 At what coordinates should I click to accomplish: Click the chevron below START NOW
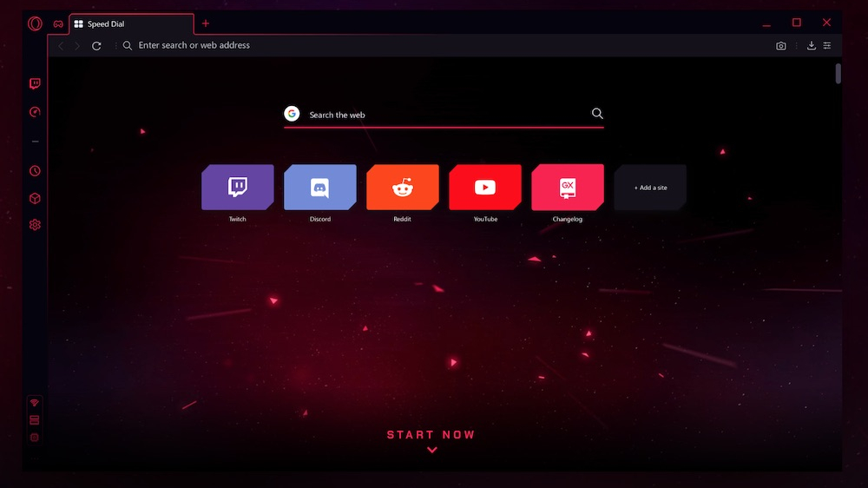tap(431, 450)
